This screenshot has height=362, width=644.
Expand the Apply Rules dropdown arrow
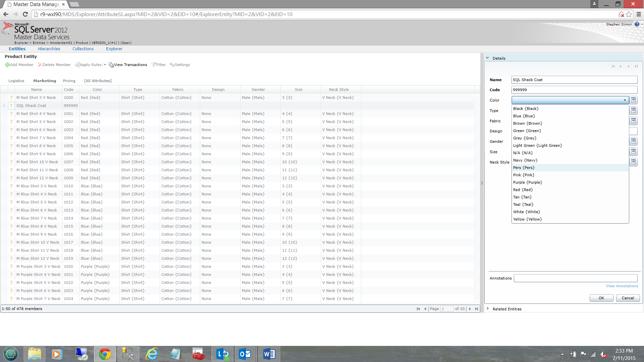pos(105,65)
